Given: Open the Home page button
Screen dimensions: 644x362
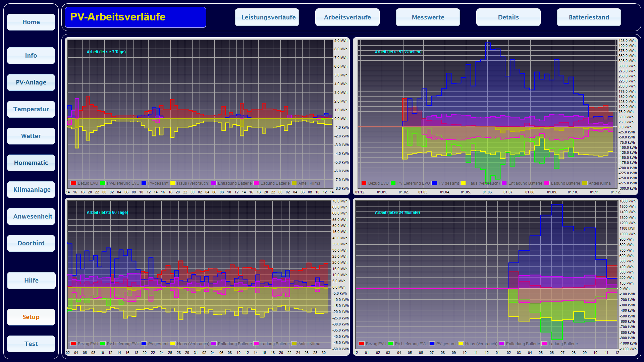Looking at the screenshot, I should [x=31, y=22].
